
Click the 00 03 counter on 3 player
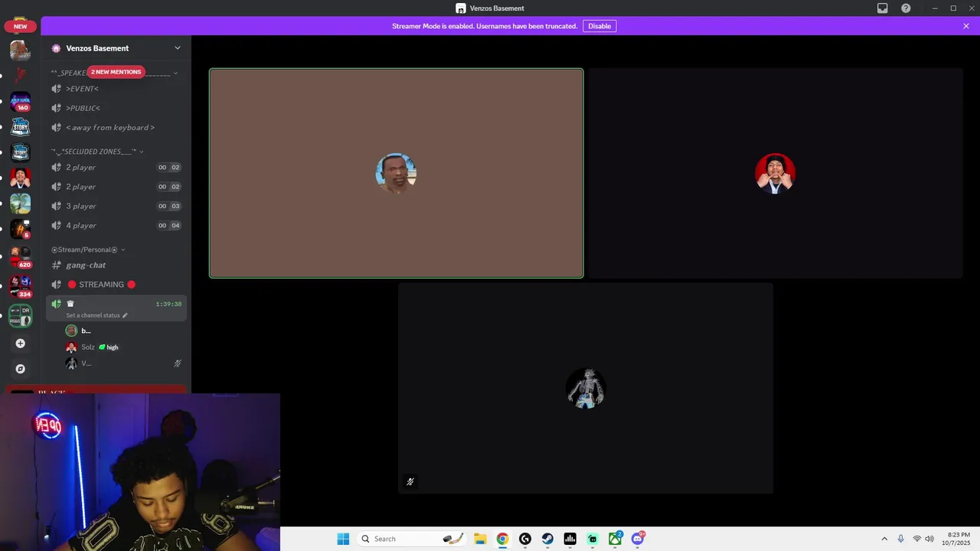169,206
